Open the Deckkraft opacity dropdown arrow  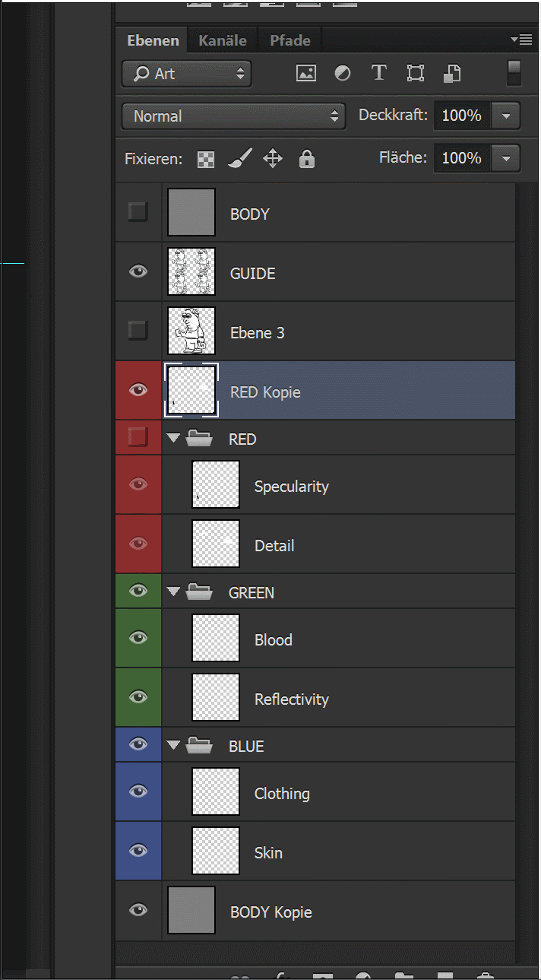506,116
